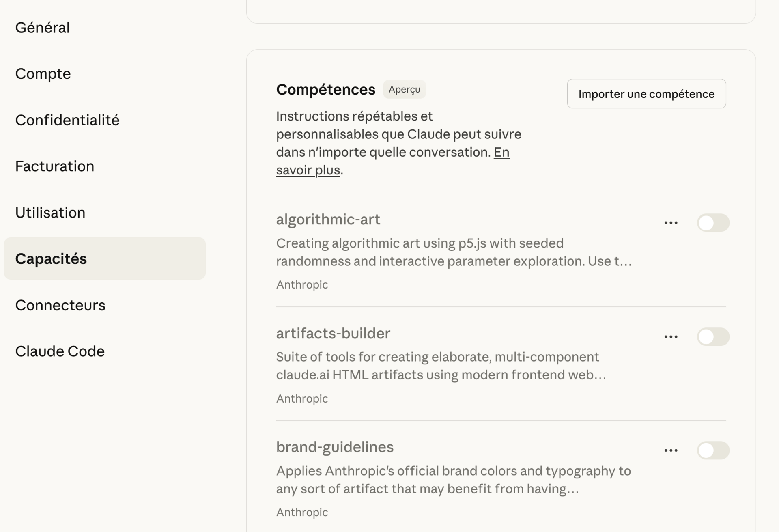
Task: Enable the algorithmic-art skill toggle
Action: [x=713, y=223]
